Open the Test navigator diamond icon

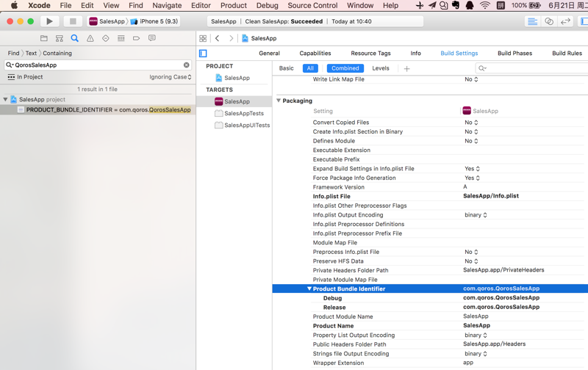[106, 38]
